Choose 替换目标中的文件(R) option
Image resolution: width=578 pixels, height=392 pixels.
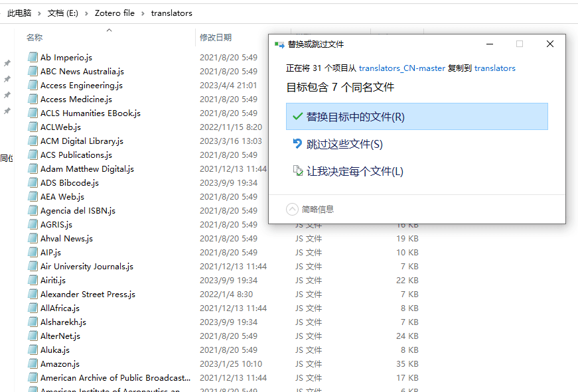(355, 117)
